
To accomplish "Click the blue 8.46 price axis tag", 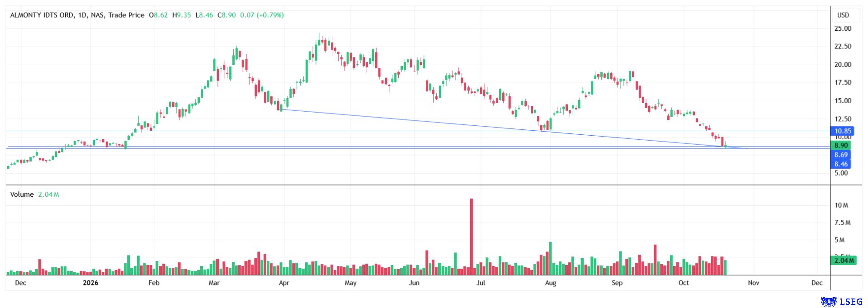I will coord(841,164).
